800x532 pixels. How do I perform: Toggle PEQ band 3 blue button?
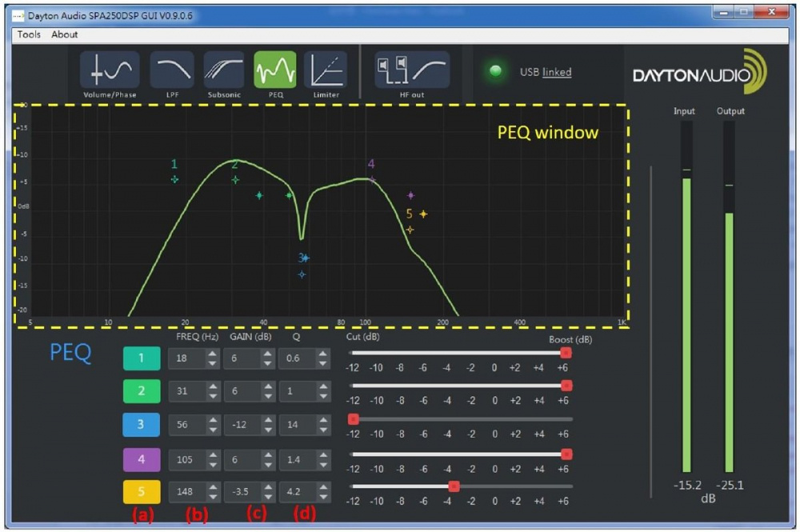coord(141,425)
